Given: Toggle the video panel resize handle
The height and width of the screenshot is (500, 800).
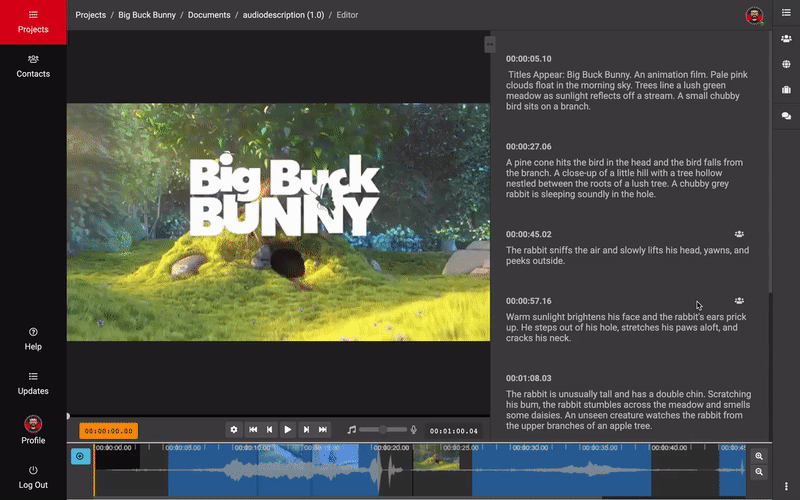Looking at the screenshot, I should pyautogui.click(x=489, y=44).
